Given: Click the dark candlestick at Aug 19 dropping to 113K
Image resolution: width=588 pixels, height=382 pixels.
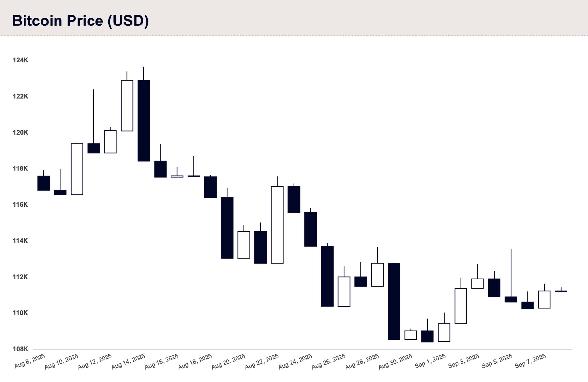Looking at the screenshot, I should pyautogui.click(x=227, y=223).
